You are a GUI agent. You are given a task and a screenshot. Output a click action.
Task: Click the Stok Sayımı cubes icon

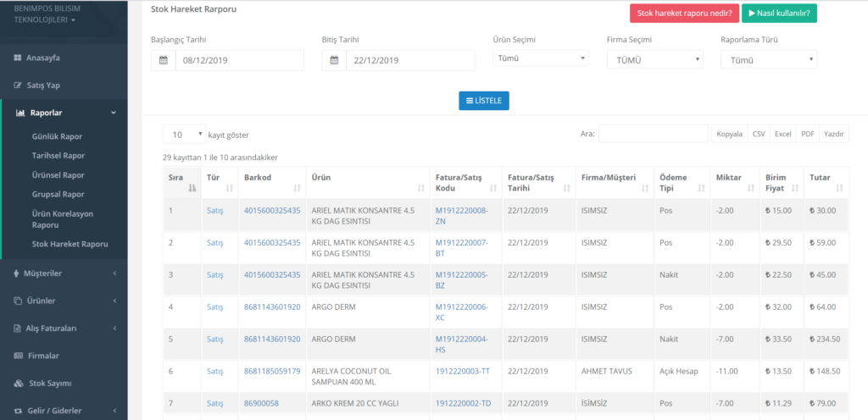click(19, 384)
